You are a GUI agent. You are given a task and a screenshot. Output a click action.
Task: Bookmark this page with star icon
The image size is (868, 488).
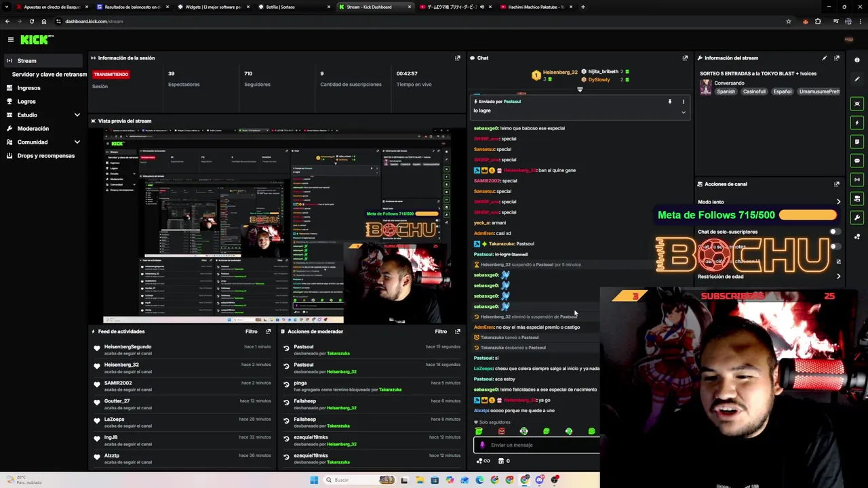(788, 21)
